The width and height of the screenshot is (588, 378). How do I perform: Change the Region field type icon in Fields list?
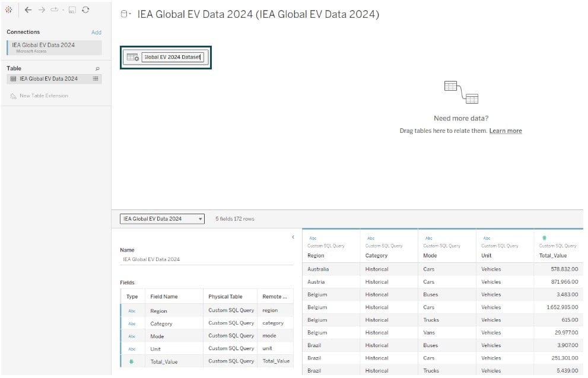point(132,312)
